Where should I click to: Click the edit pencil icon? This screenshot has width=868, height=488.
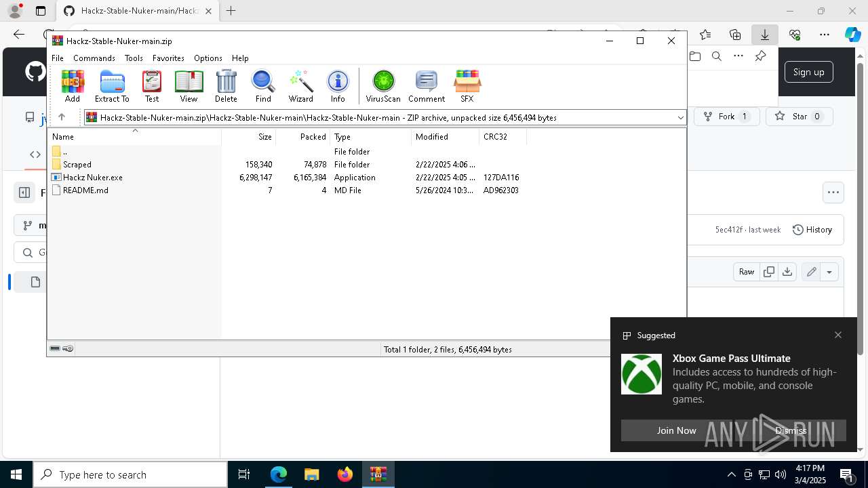click(x=811, y=272)
